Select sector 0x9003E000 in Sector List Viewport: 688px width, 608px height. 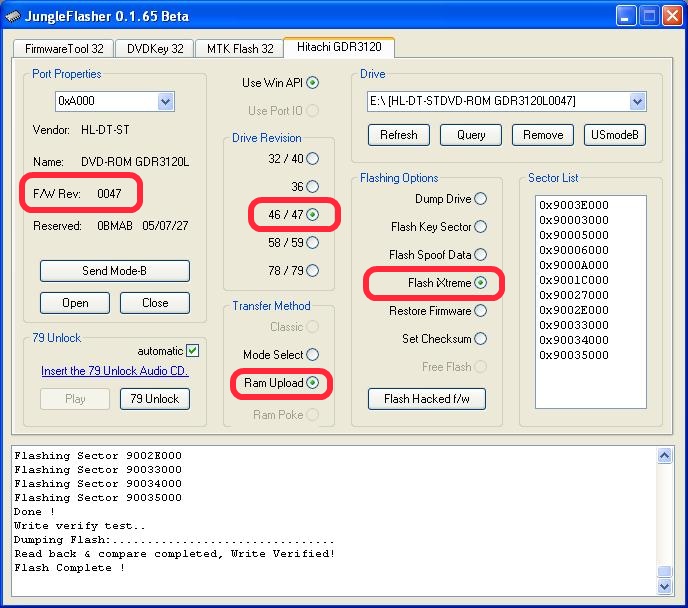point(573,205)
